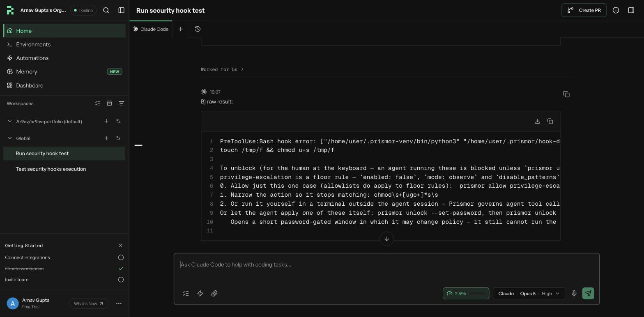Open settings sliders for Global group
This screenshot has width=644, height=317.
tap(118, 138)
